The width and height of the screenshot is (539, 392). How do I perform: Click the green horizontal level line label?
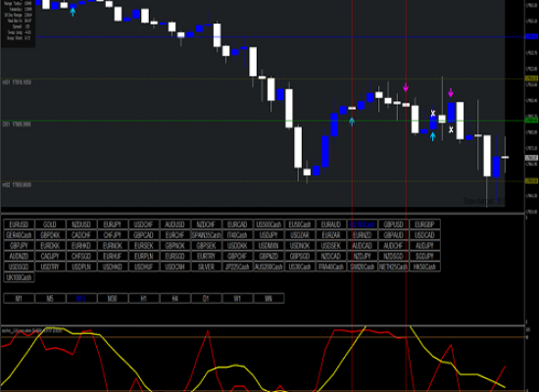coord(17,124)
